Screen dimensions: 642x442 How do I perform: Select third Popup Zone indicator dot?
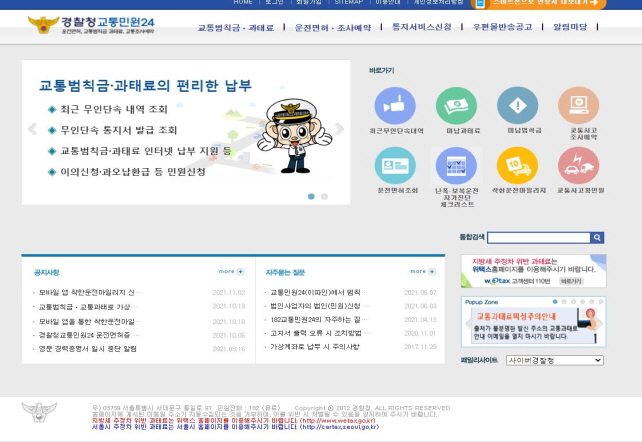pyautogui.click(x=573, y=302)
